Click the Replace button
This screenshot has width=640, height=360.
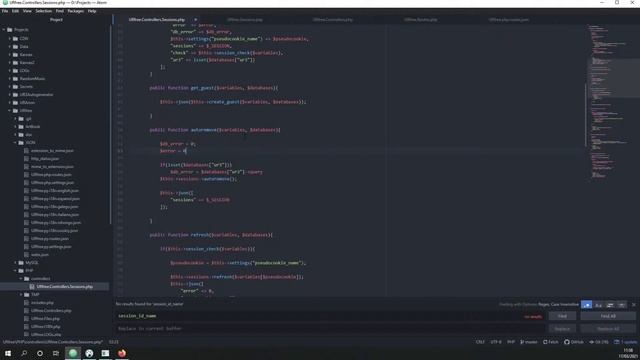click(562, 329)
